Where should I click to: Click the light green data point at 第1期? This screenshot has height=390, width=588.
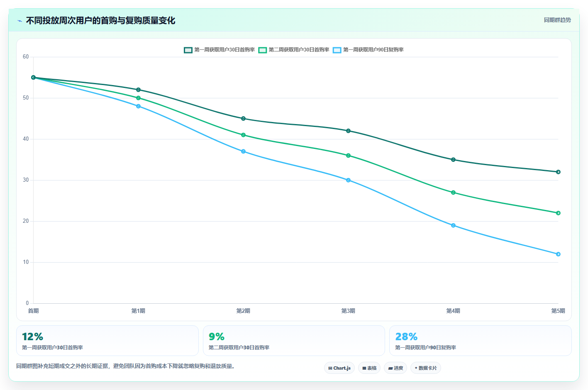[139, 98]
